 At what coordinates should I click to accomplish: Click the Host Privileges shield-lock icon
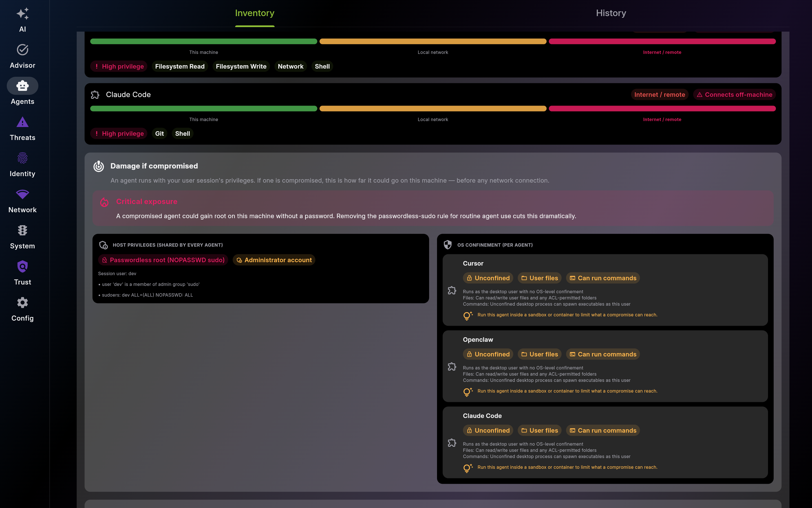click(103, 245)
